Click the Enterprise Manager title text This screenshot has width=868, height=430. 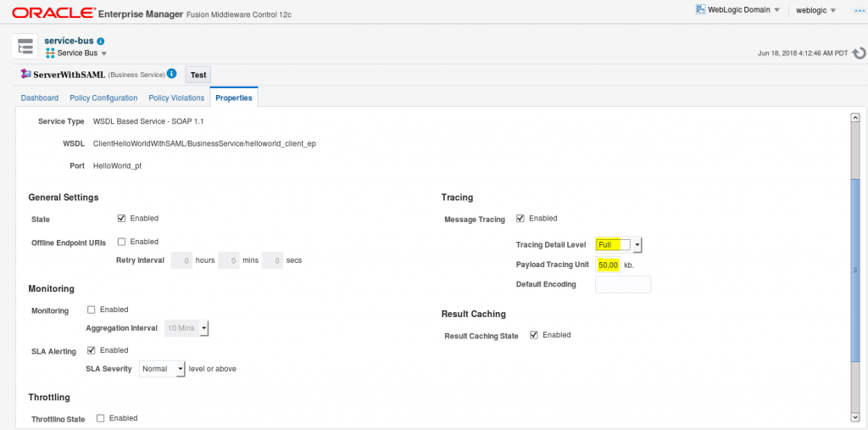141,14
